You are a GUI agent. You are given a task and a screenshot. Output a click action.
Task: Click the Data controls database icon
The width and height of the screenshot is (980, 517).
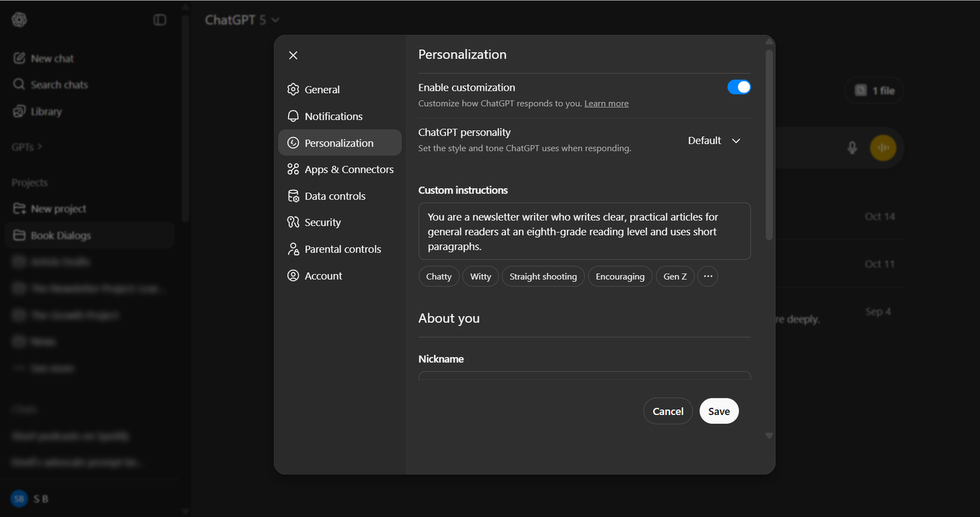[293, 196]
